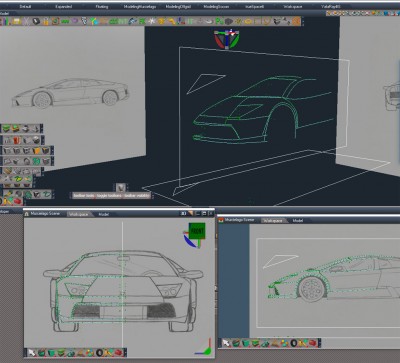
Task: Select the arrow pick tool in front-view toolbar
Action: click(32, 352)
